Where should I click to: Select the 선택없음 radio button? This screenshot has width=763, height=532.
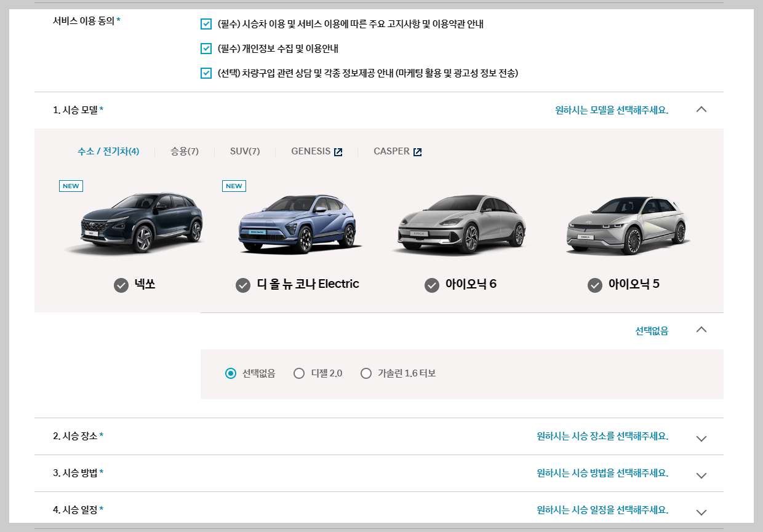click(x=231, y=373)
